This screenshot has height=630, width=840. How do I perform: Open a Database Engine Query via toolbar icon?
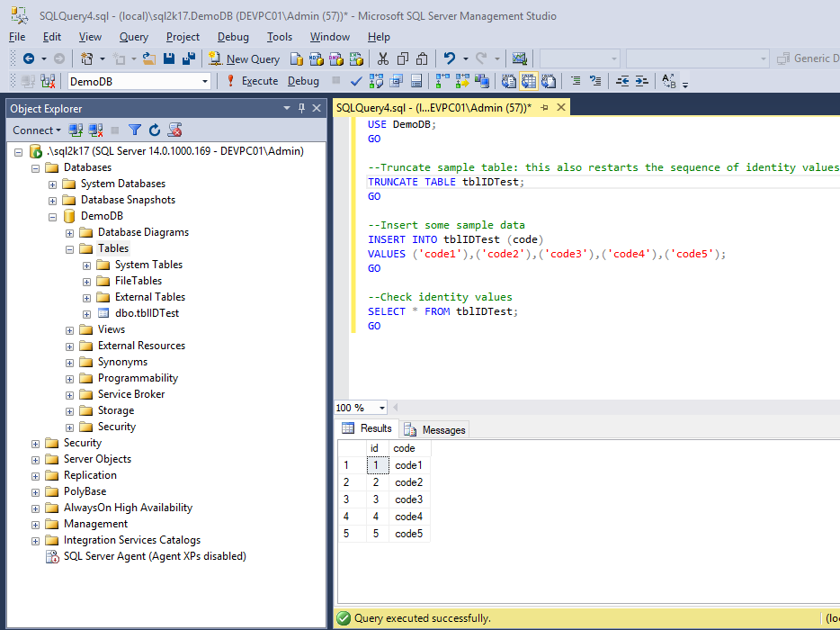[296, 59]
